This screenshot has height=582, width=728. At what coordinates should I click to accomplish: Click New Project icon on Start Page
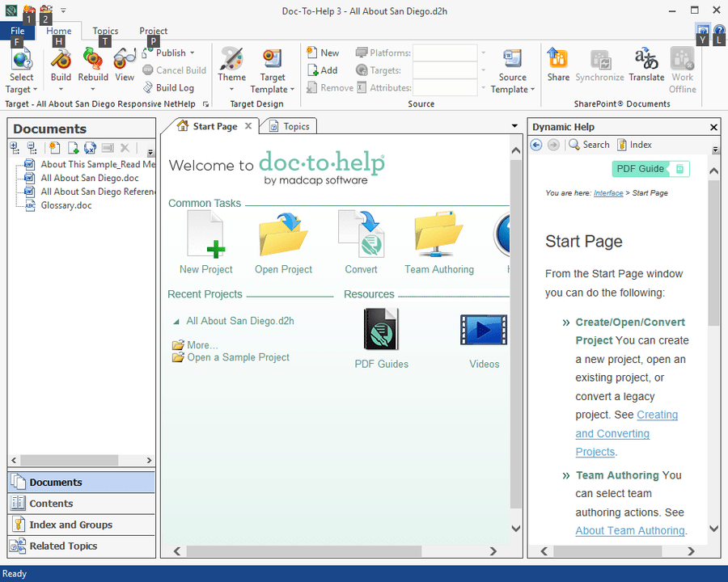tap(205, 234)
